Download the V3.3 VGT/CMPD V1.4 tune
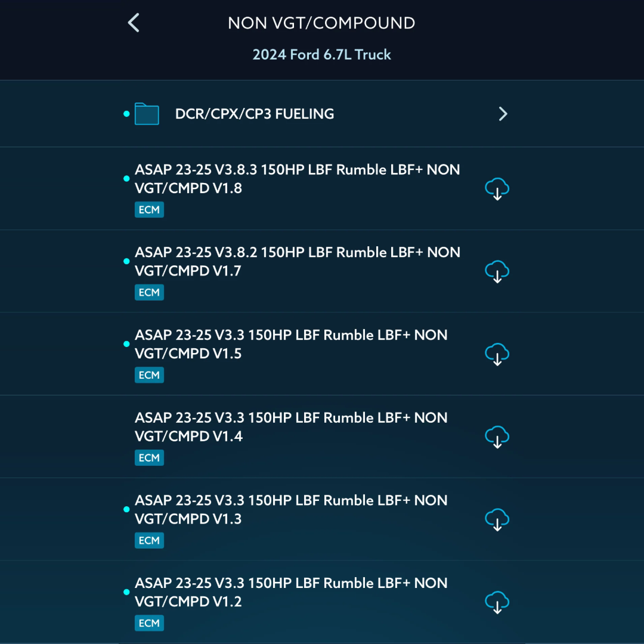This screenshot has width=644, height=644. [497, 436]
